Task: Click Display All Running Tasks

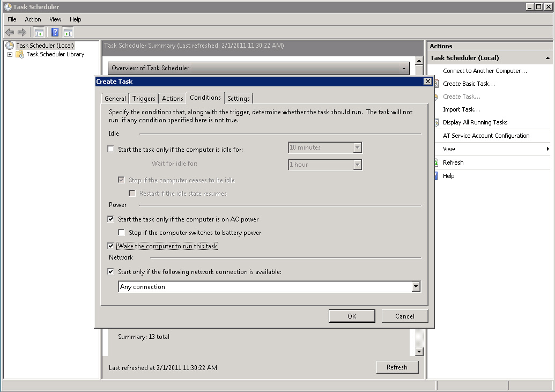Action: [x=475, y=122]
